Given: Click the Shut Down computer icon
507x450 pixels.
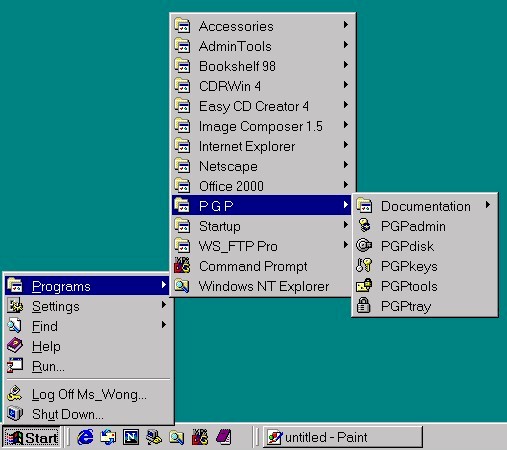Looking at the screenshot, I should click(15, 414).
